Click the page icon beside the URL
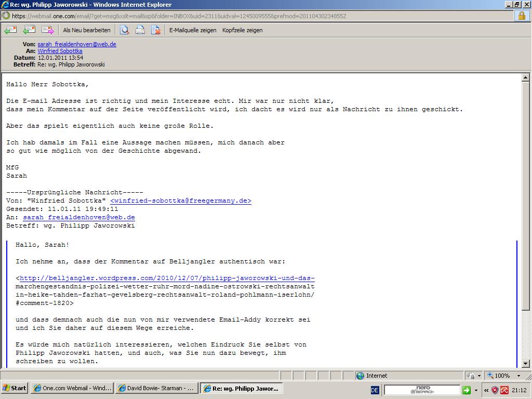This screenshot has width=532, height=399. point(6,16)
